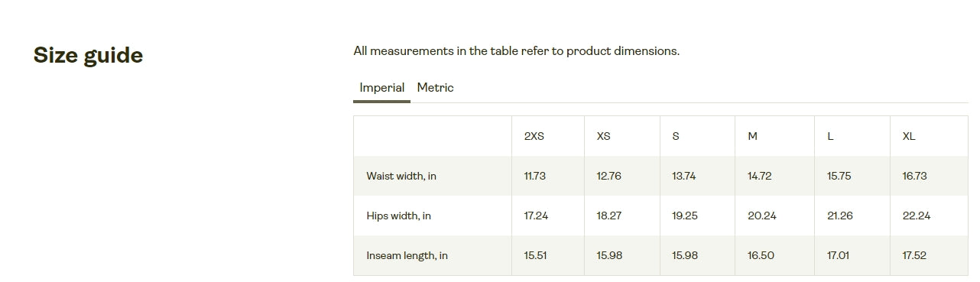
Task: Click the XL size column header
Action: [909, 136]
